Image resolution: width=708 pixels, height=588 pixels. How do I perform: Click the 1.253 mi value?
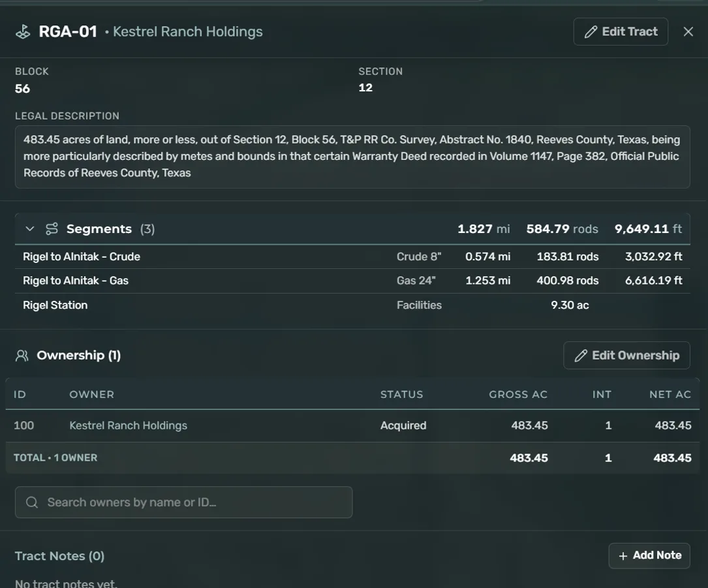click(487, 281)
